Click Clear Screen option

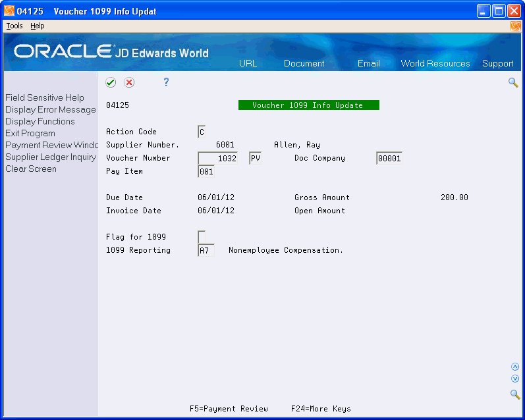coord(31,169)
